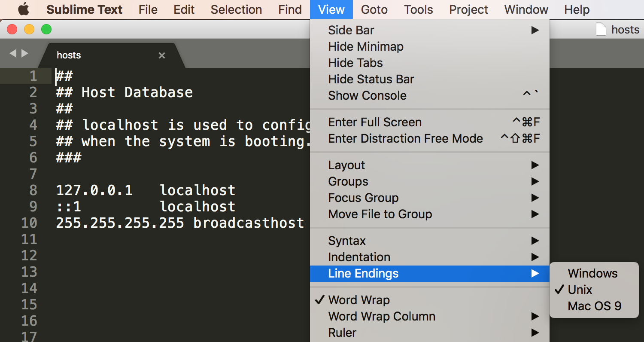Screen dimensions: 644x342
Task: Open the Help menu
Action: pyautogui.click(x=577, y=9)
